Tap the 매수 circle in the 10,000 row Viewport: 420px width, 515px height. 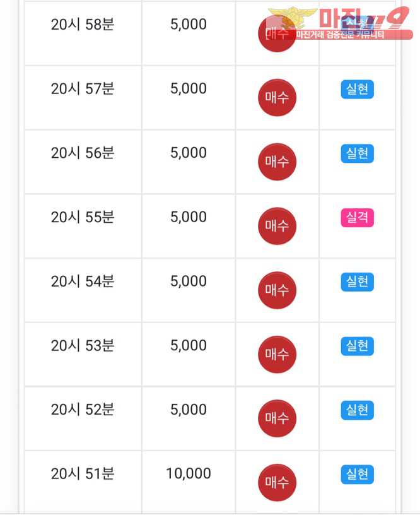(276, 483)
